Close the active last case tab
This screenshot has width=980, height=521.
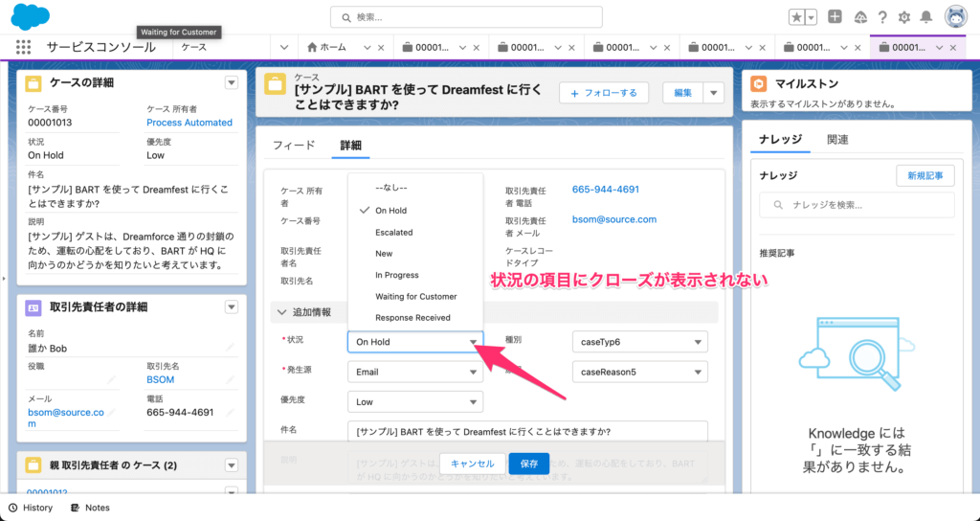(953, 48)
